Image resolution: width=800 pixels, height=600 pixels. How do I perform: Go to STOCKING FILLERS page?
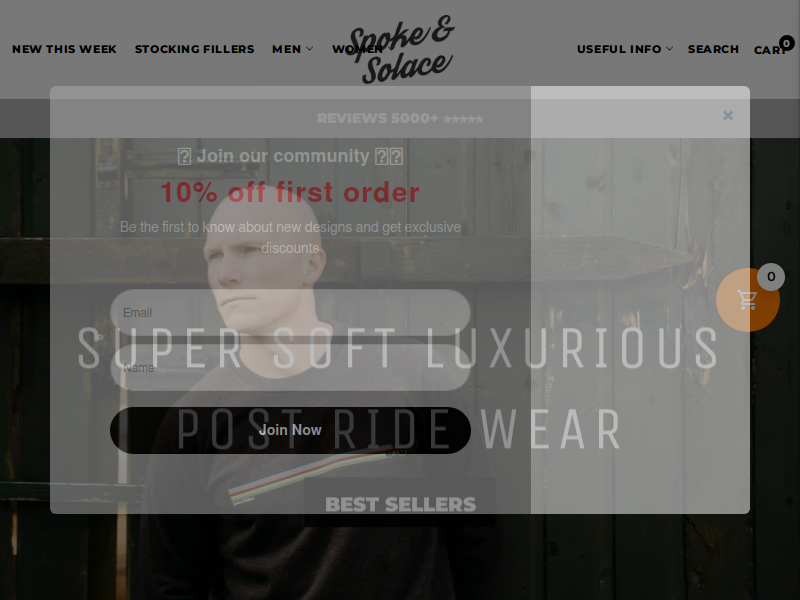[x=194, y=49]
